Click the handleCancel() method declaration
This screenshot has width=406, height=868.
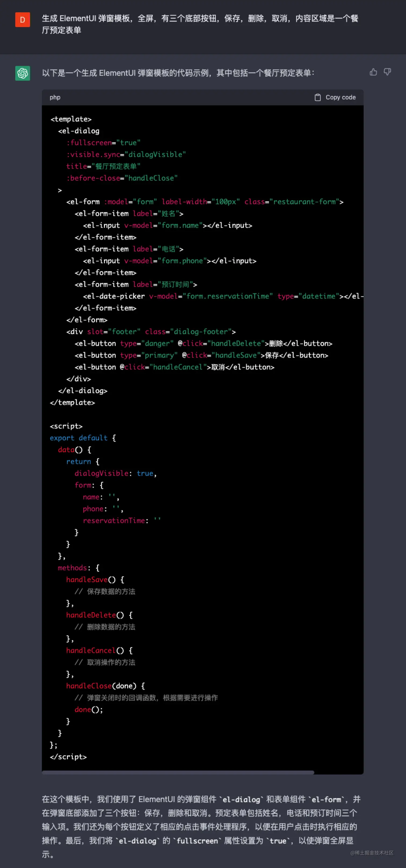tap(99, 650)
